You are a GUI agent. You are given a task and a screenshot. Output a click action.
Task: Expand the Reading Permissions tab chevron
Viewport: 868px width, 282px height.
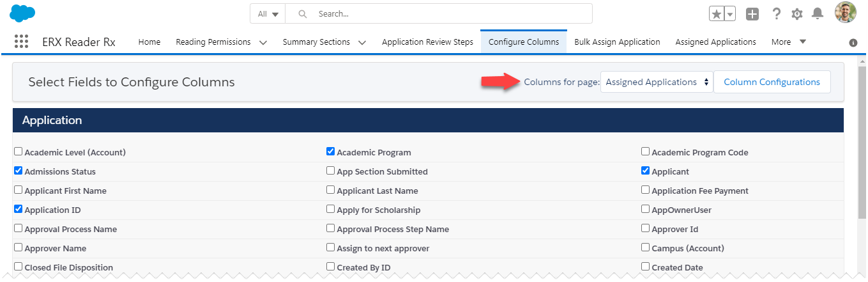pos(263,42)
